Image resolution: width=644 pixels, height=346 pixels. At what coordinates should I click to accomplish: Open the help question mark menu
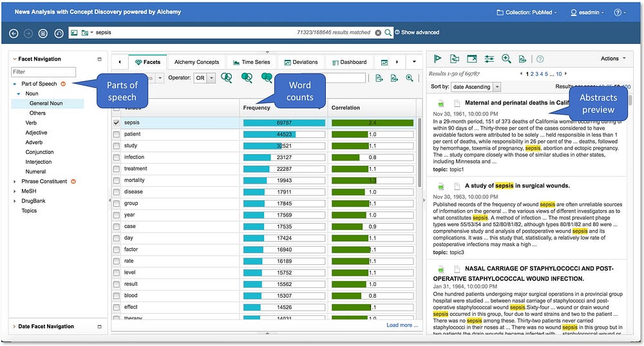pyautogui.click(x=619, y=12)
